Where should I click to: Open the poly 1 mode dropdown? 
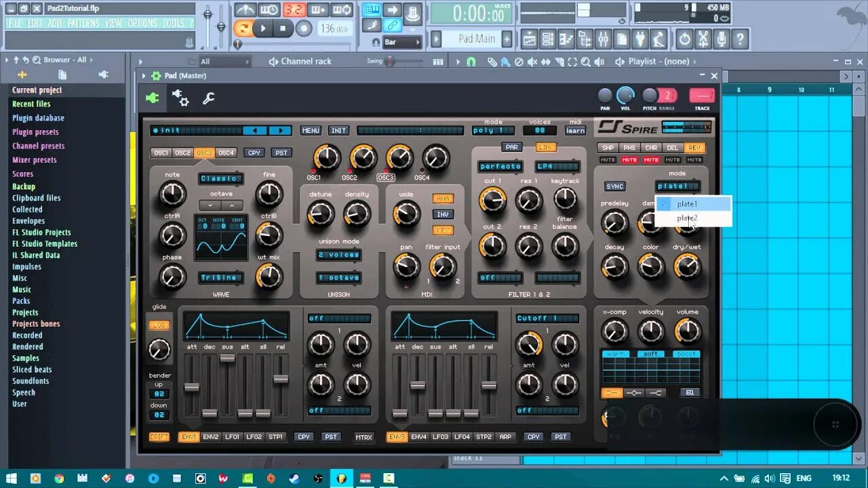[x=494, y=131]
